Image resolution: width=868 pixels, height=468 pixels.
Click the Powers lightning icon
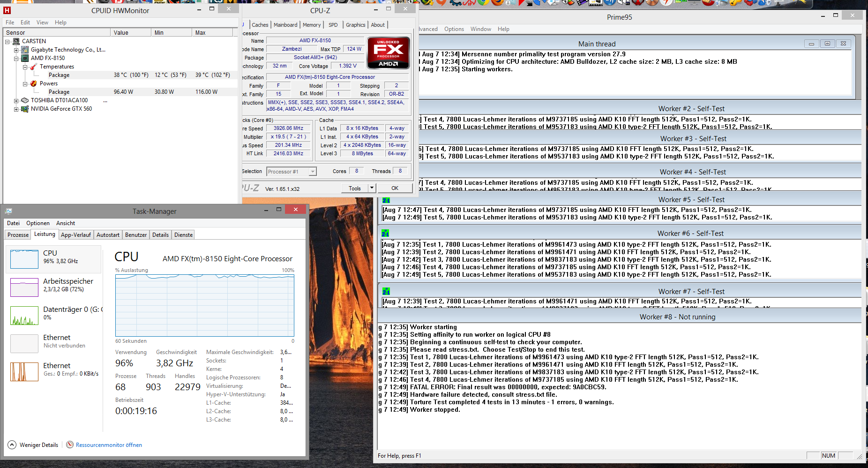point(33,83)
